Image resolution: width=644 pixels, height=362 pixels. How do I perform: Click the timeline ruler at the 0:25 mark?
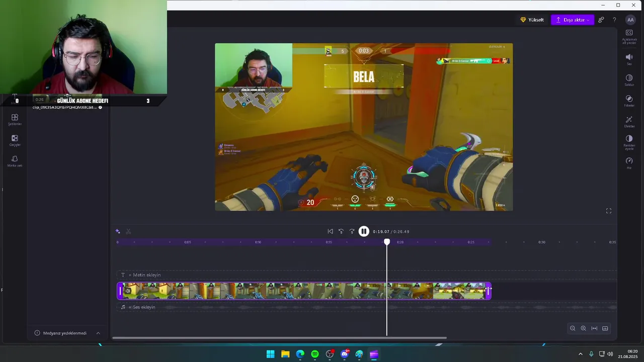click(x=471, y=242)
